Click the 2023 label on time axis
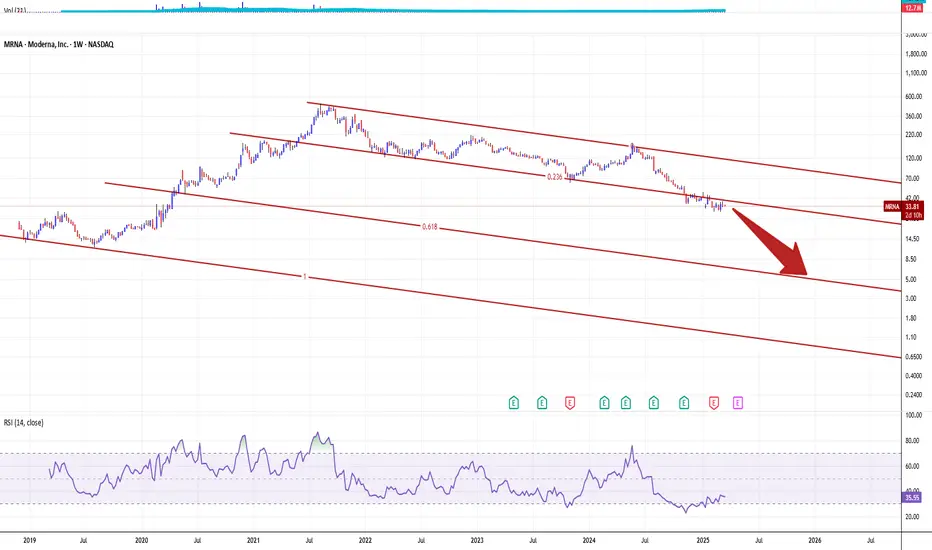Viewport: 932px width, 550px height. (477, 540)
